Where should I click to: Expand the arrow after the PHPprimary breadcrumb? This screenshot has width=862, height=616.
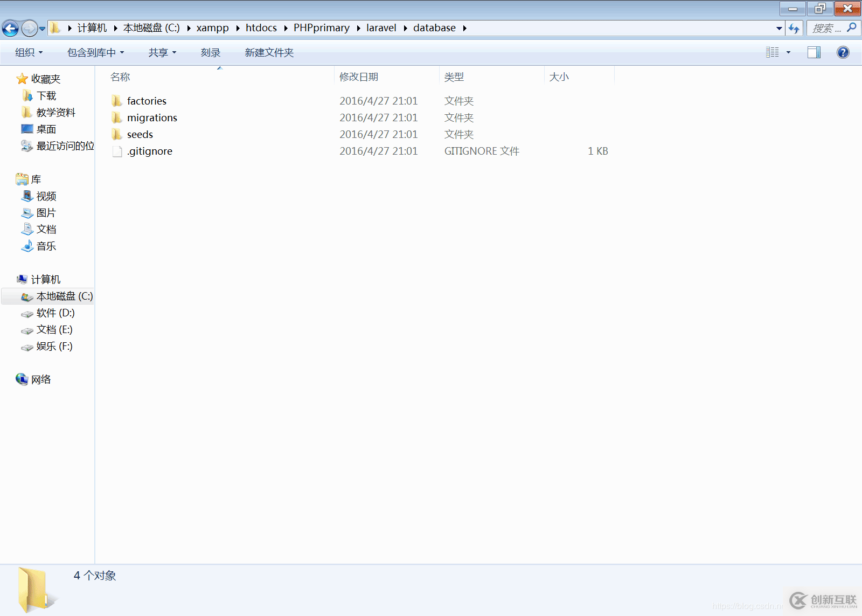[x=358, y=28]
